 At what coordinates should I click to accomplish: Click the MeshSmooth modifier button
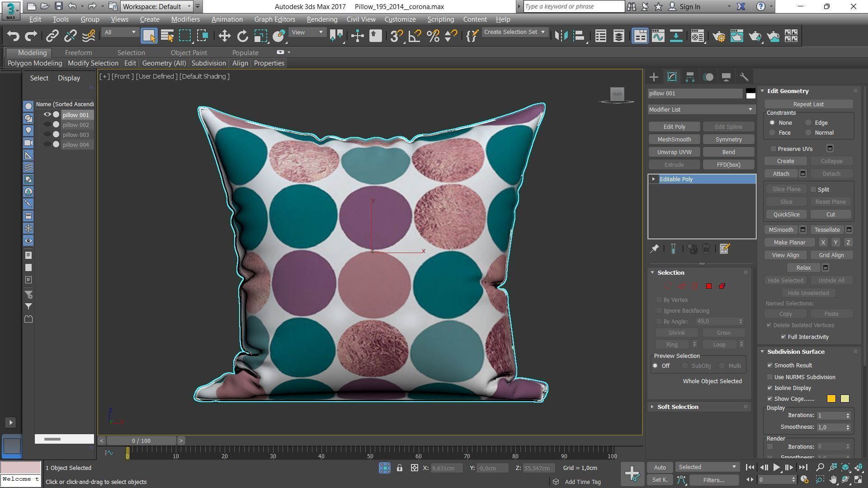[x=674, y=140]
